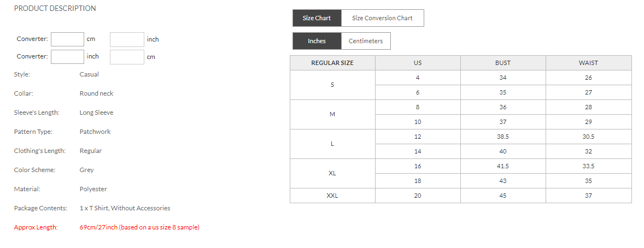Click the US size 20 cell
The image size is (644, 248).
click(418, 196)
